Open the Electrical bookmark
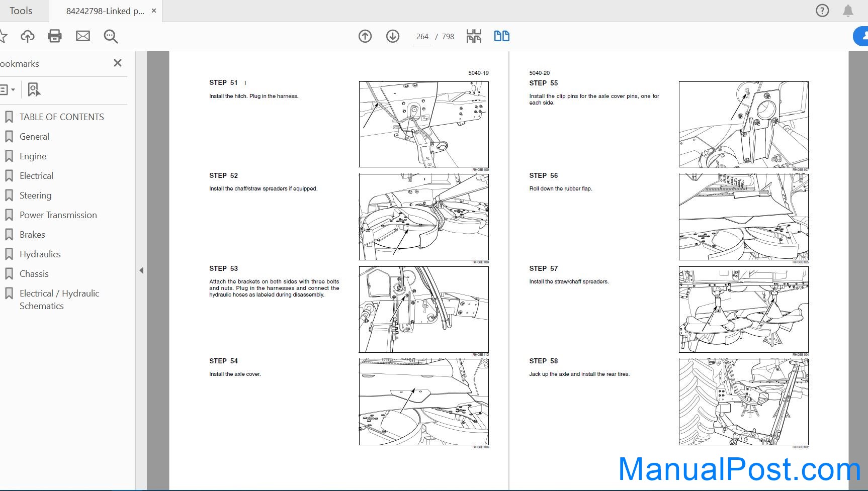The width and height of the screenshot is (868, 491). click(36, 176)
